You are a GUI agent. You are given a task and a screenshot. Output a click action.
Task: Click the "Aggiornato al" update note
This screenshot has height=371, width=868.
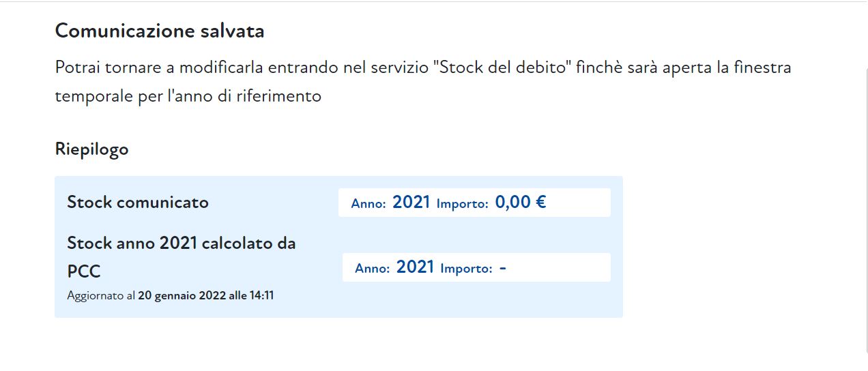pyautogui.click(x=101, y=296)
